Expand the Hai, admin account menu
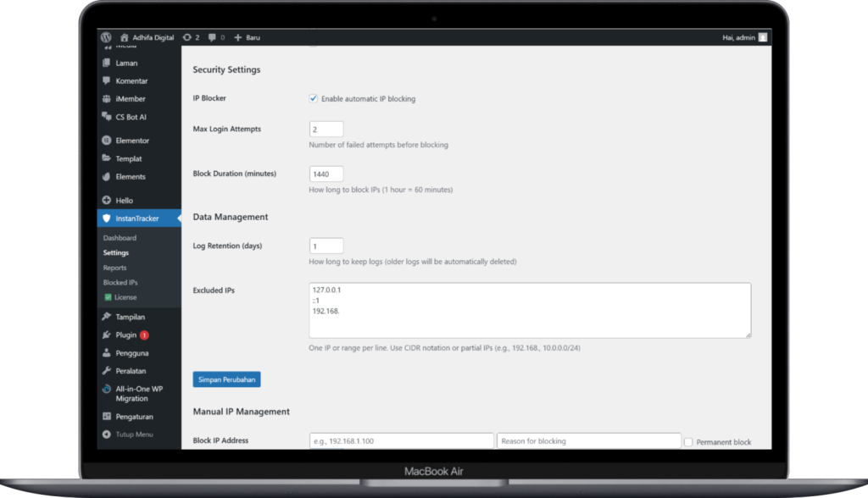868x498 pixels. pyautogui.click(x=737, y=37)
